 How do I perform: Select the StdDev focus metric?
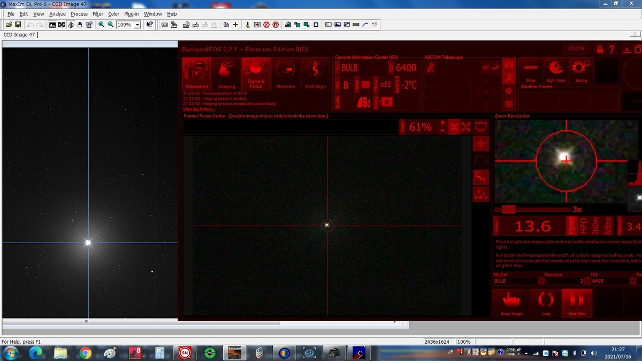(x=595, y=226)
